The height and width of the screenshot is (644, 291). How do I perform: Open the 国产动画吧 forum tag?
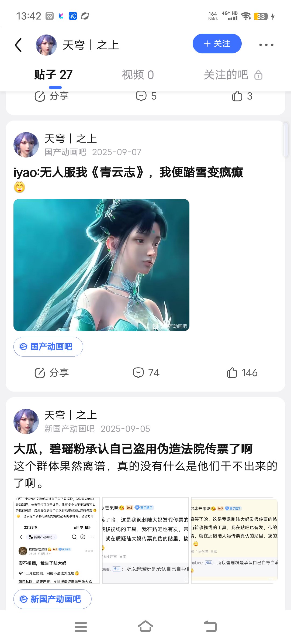coord(48,347)
